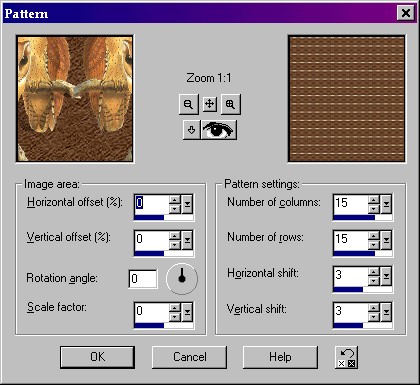Click the Number of columns value field
Viewport: 420px width, 385px height.
click(x=351, y=204)
